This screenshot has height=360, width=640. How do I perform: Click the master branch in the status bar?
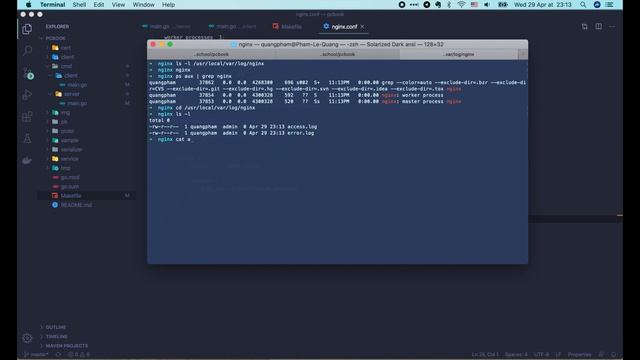[x=36, y=355]
